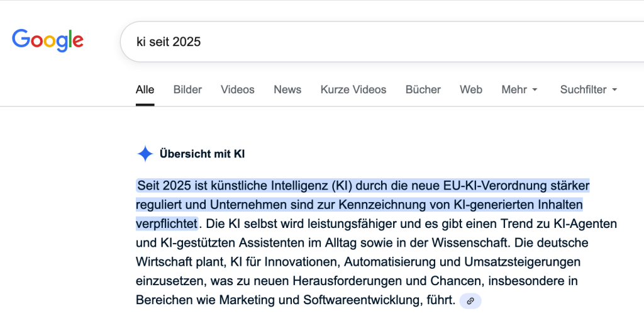Switch to the Bücher tab
The width and height of the screenshot is (644, 328).
tap(423, 89)
